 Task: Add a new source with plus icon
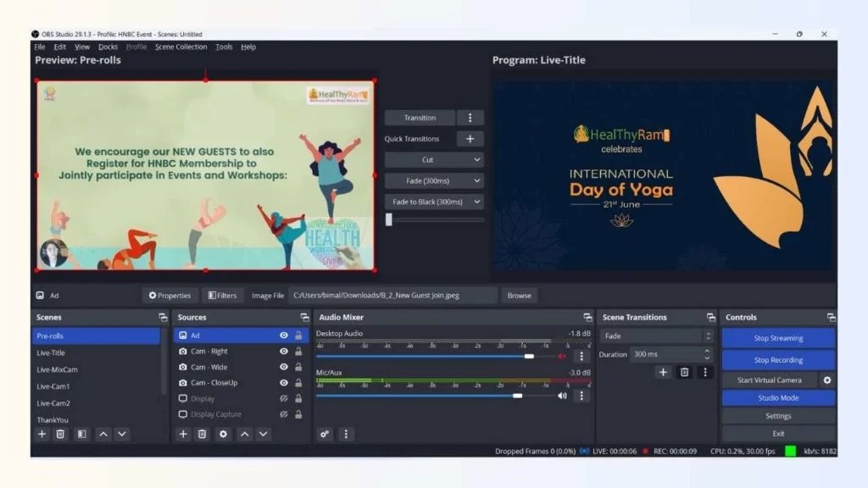(183, 435)
